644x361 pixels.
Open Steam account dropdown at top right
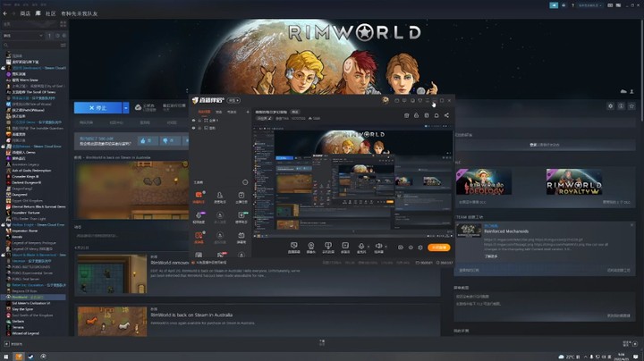[590, 5]
